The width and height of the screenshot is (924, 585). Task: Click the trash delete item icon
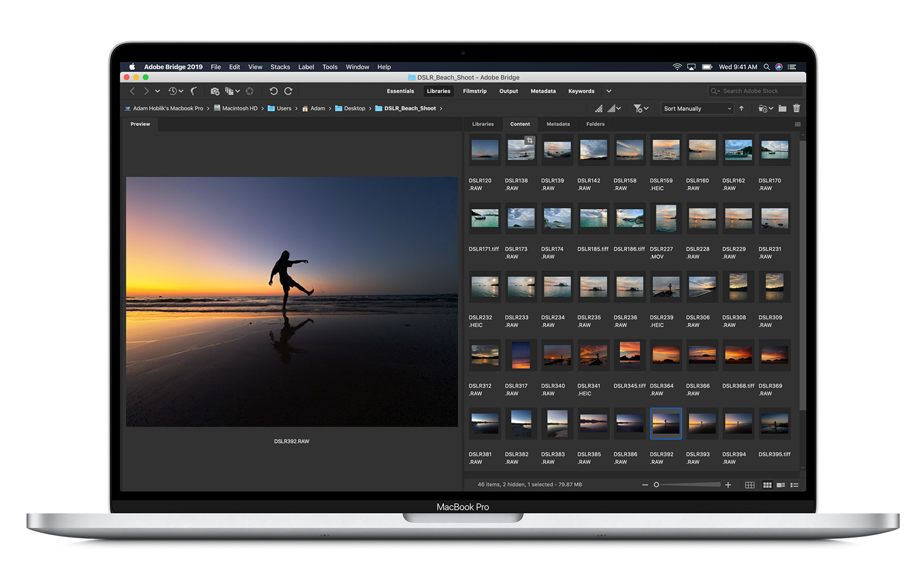(796, 108)
